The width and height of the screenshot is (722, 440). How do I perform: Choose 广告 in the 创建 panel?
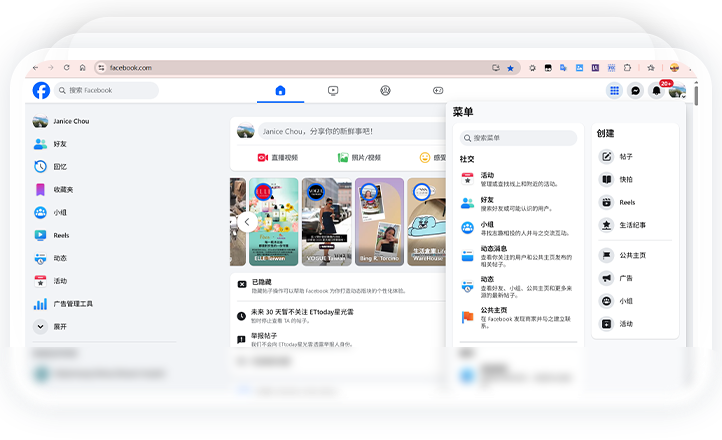pyautogui.click(x=625, y=278)
